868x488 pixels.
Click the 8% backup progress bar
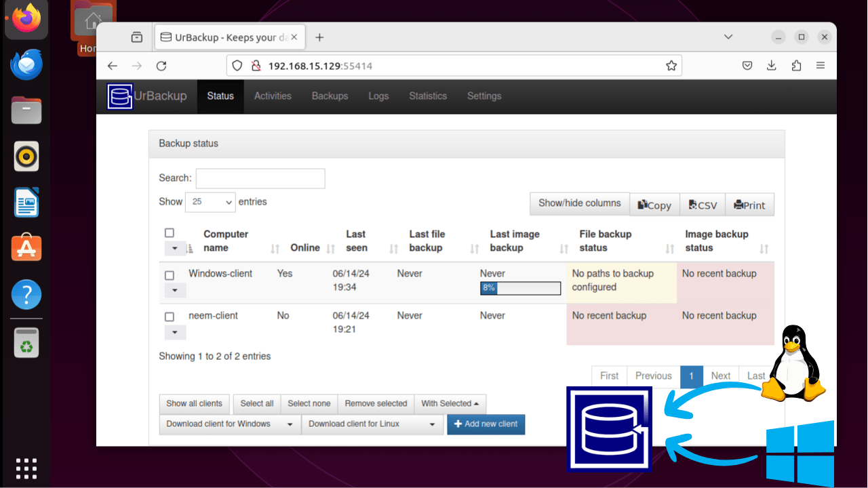519,288
